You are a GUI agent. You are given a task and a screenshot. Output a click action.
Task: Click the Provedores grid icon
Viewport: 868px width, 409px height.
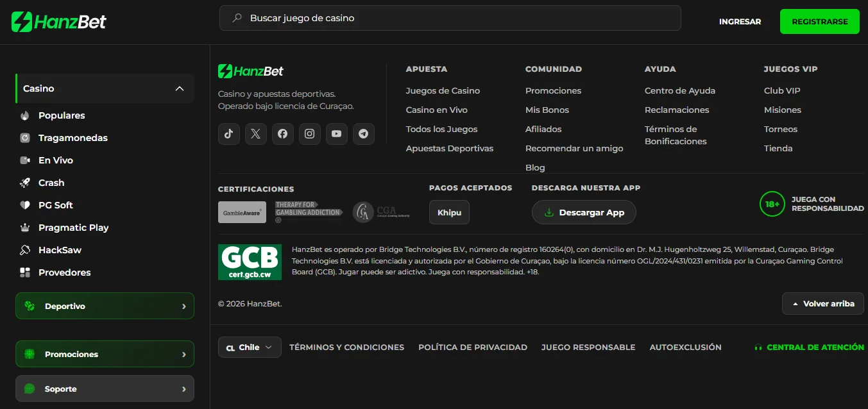(x=25, y=272)
